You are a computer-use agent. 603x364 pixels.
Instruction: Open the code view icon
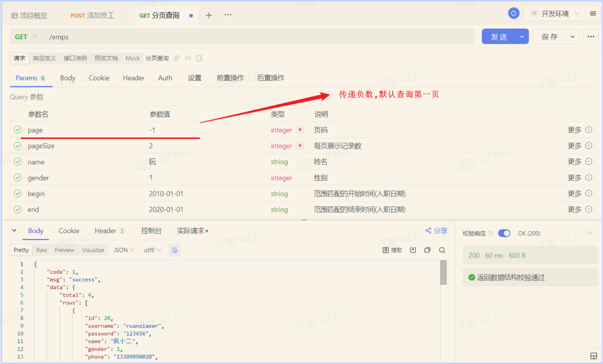click(188, 58)
